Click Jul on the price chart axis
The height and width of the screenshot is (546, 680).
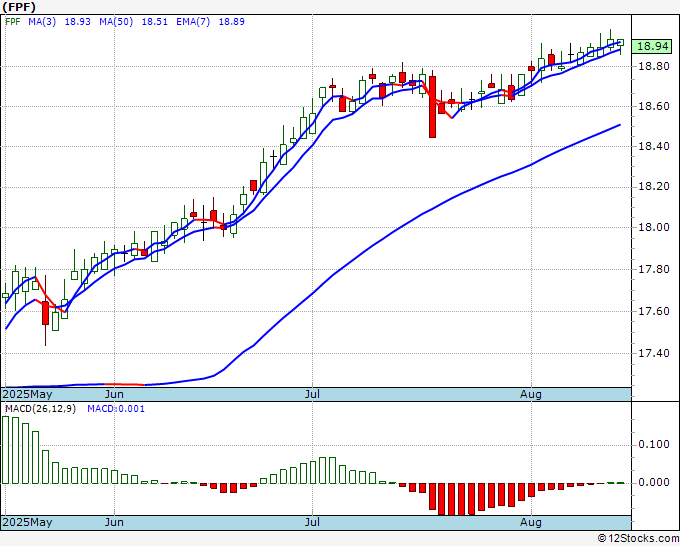point(312,394)
